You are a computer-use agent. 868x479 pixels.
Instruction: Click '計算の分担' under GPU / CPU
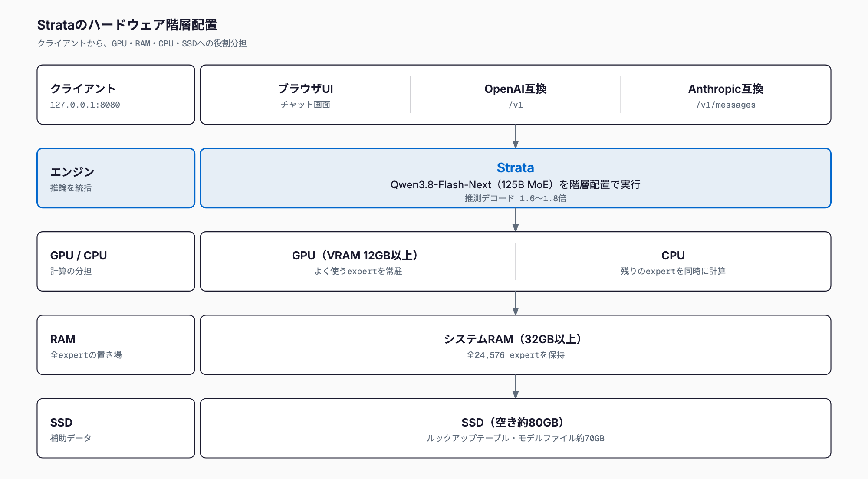[71, 271]
